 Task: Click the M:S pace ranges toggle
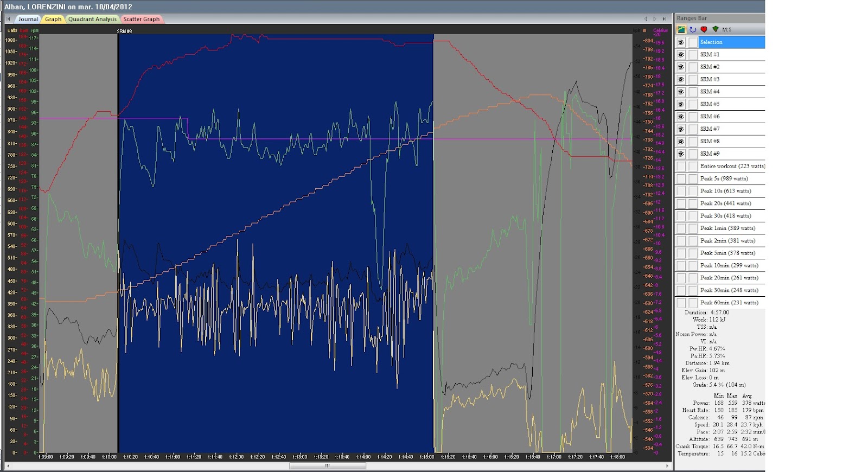tap(726, 29)
